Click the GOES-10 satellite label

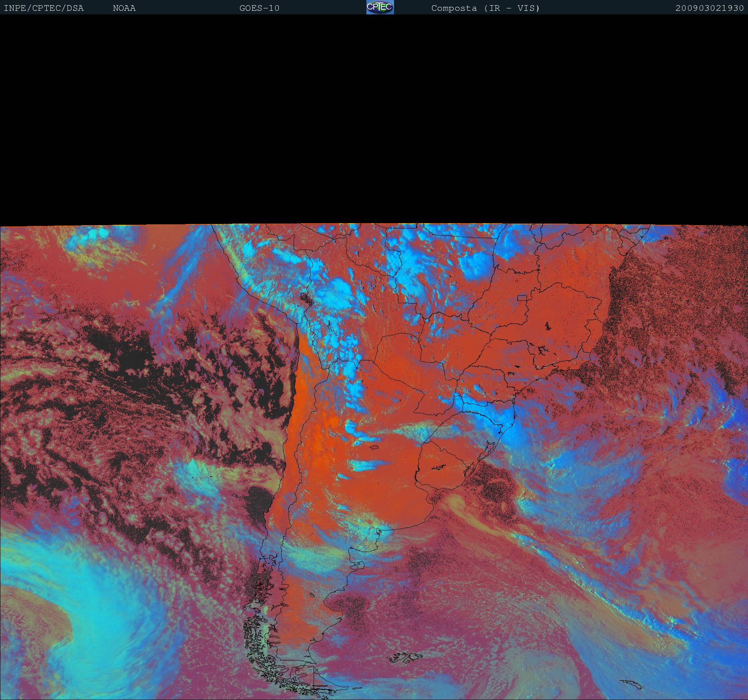[260, 8]
